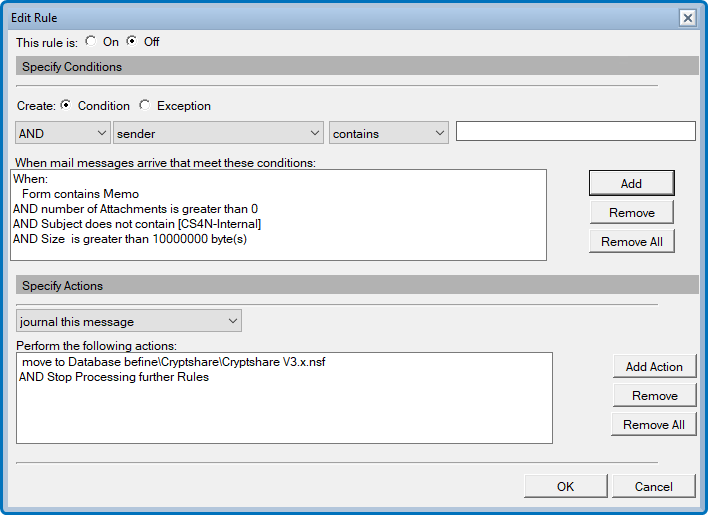Click Remove All for conditions
This screenshot has width=708, height=515.
pos(631,242)
